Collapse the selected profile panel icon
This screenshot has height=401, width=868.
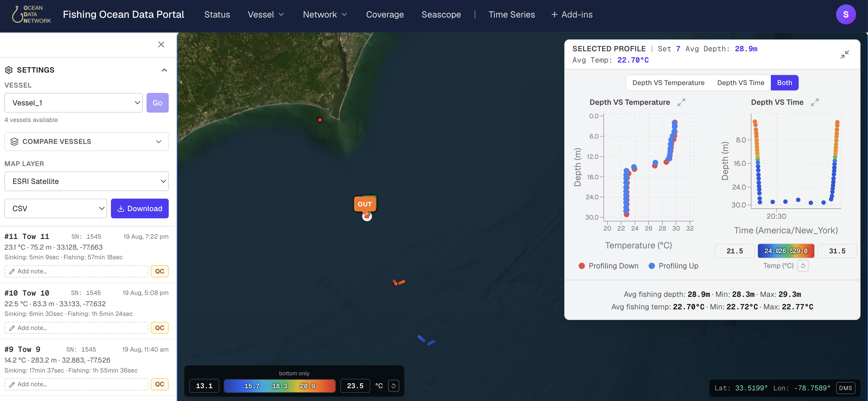pos(845,54)
